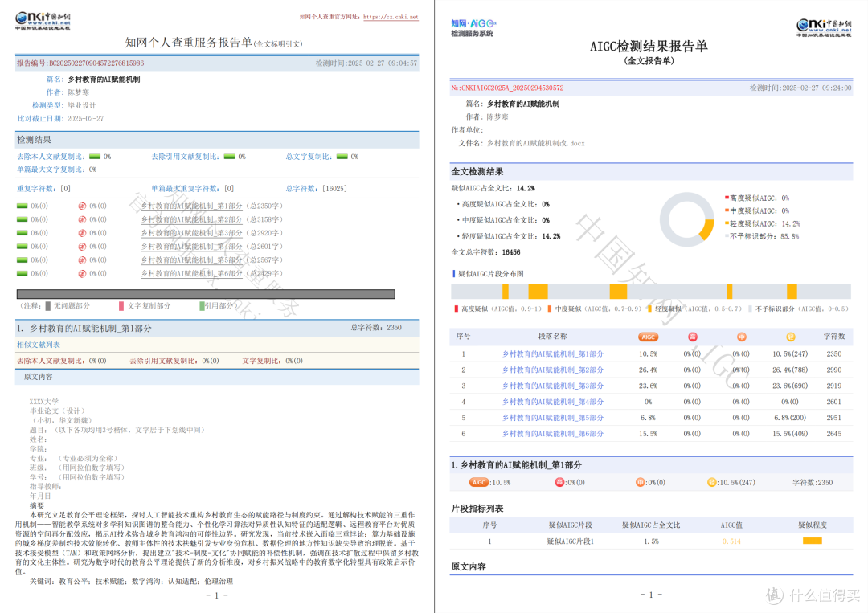Open 乡村教育的AI赋能机制_第1部分 in the plagiarism list
868x613 pixels.
191,206
